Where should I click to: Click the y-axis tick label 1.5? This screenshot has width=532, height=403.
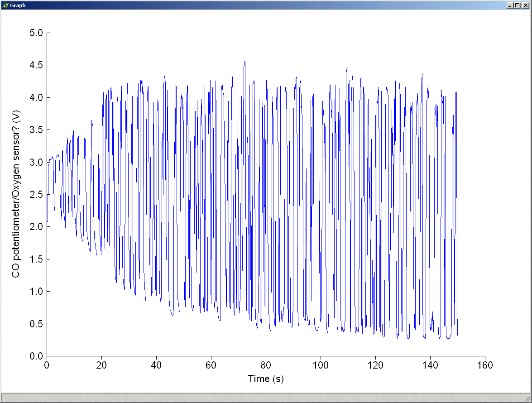point(36,259)
